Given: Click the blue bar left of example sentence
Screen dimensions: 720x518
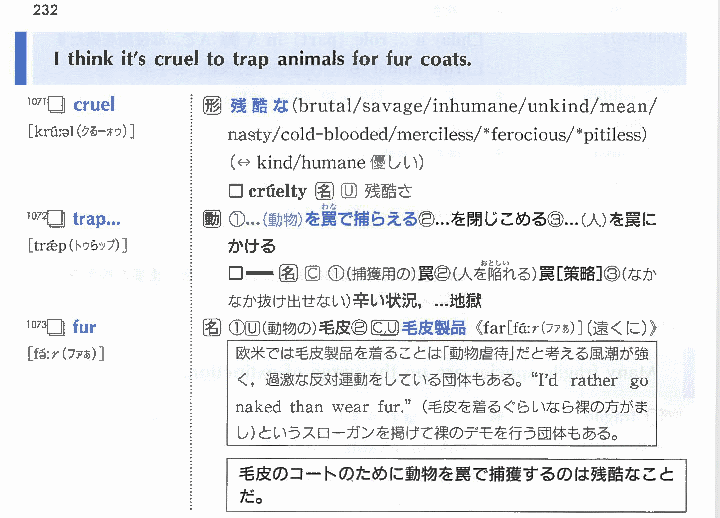Looking at the screenshot, I should coord(21,58).
